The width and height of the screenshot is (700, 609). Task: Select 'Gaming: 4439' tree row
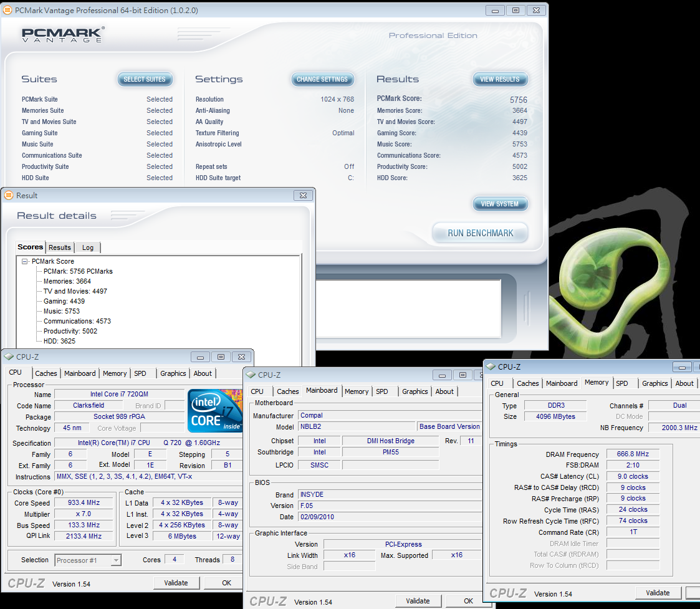pyautogui.click(x=64, y=301)
